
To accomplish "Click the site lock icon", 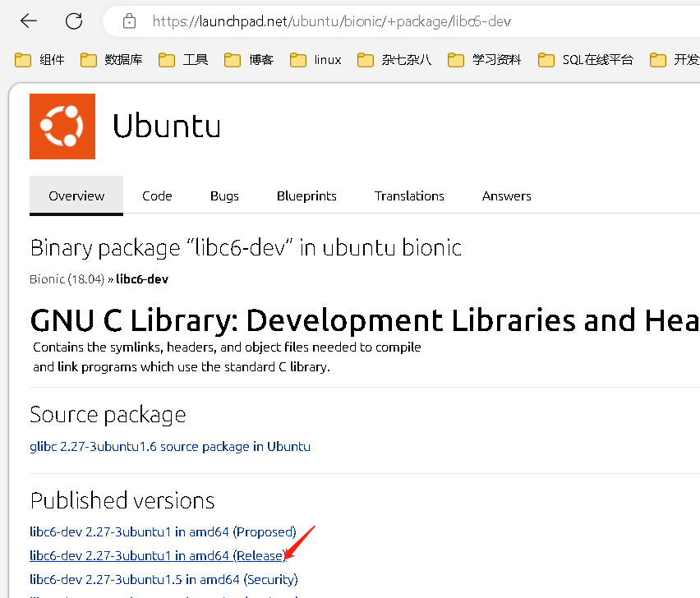I will [x=128, y=21].
